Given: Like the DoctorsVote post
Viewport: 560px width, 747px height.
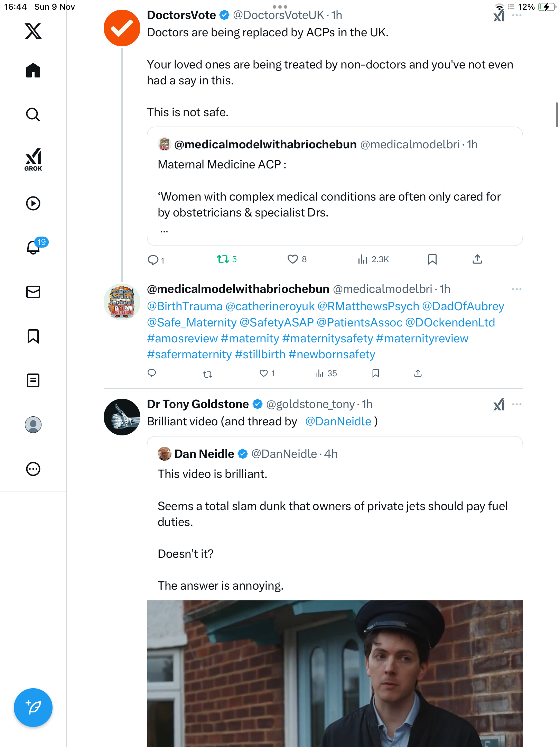Looking at the screenshot, I should click(x=293, y=259).
